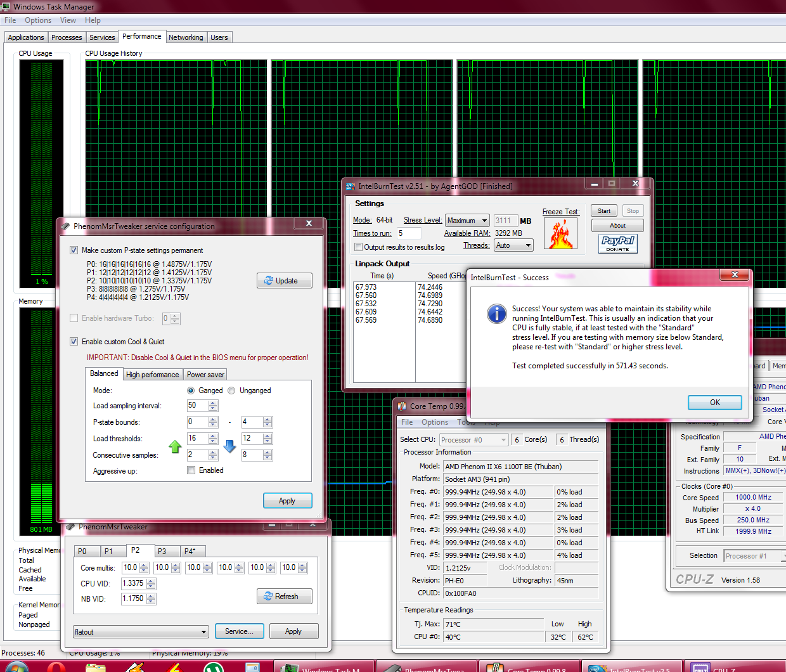Click Apply beside the Service... button
Image resolution: width=786 pixels, height=672 pixels.
point(293,631)
